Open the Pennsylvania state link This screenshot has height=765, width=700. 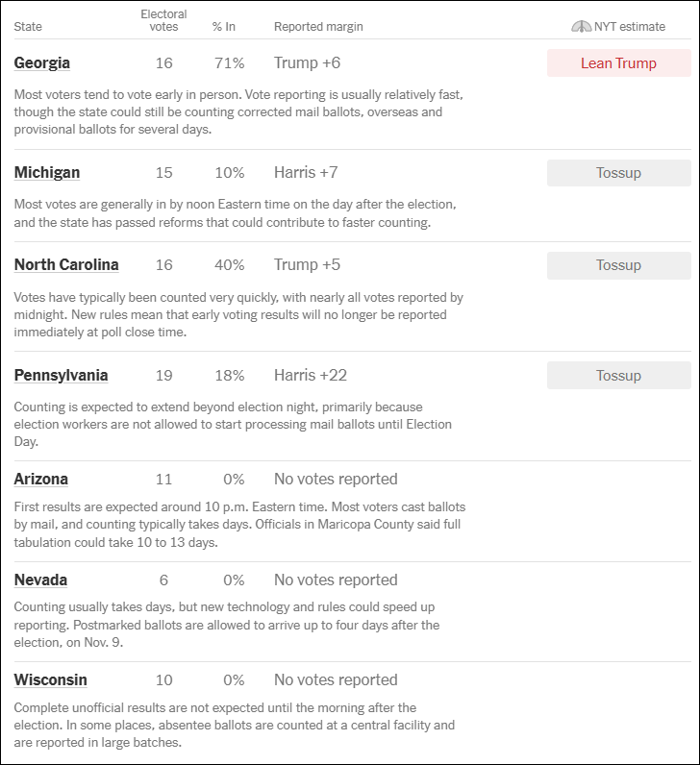61,376
